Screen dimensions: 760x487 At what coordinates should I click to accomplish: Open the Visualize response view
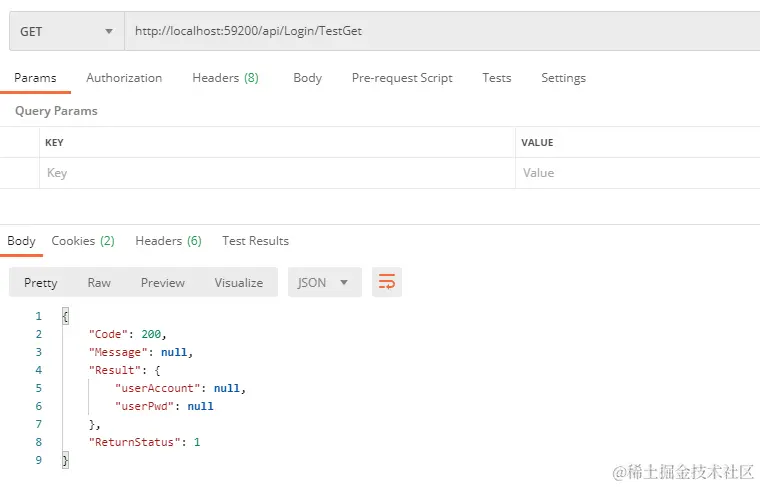point(238,283)
